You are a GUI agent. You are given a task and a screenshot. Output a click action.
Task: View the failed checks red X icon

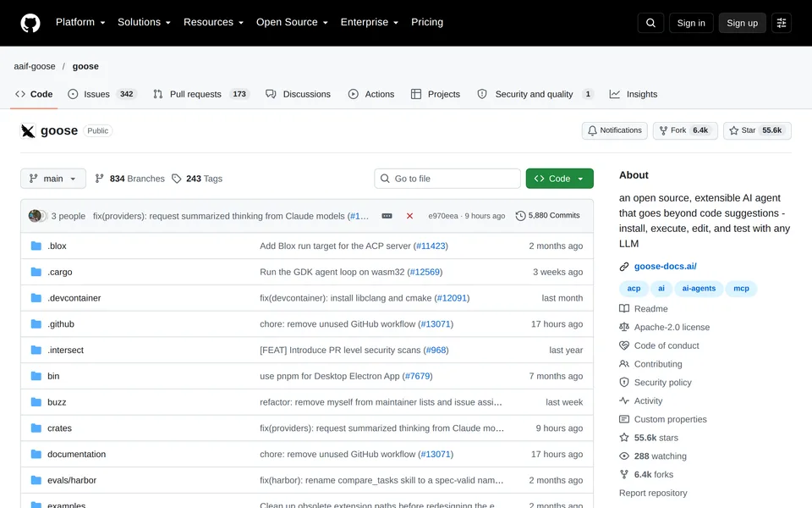(x=409, y=216)
